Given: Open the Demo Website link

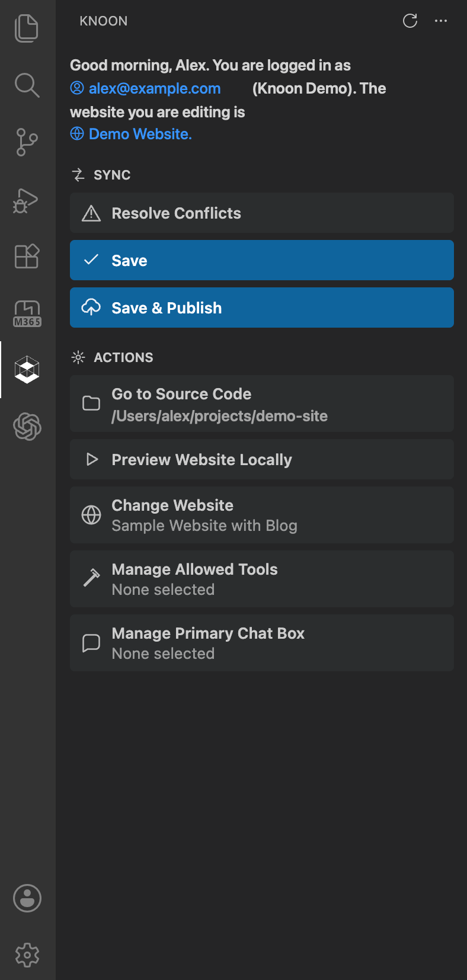Looking at the screenshot, I should coord(140,134).
